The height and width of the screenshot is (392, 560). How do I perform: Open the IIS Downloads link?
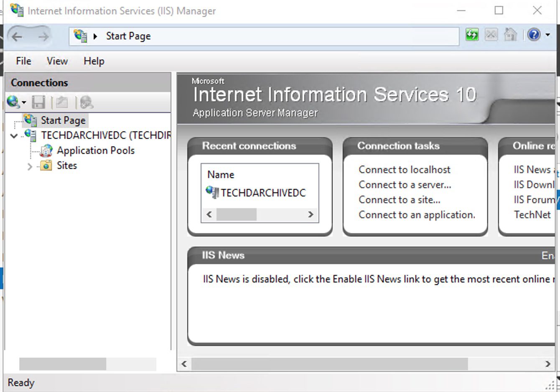point(534,185)
